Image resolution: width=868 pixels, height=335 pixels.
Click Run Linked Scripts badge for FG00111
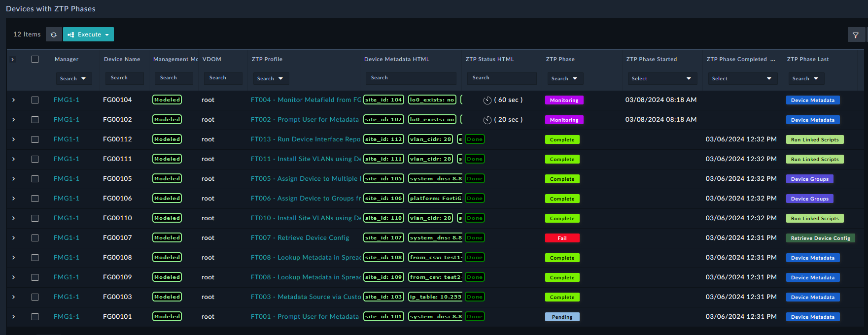click(x=815, y=159)
